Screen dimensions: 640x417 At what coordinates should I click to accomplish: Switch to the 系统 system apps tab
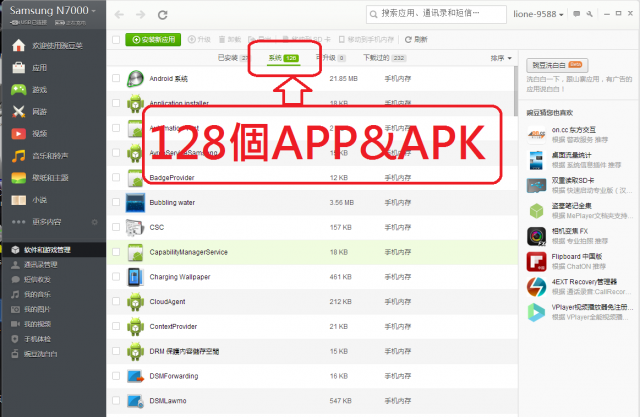click(284, 58)
